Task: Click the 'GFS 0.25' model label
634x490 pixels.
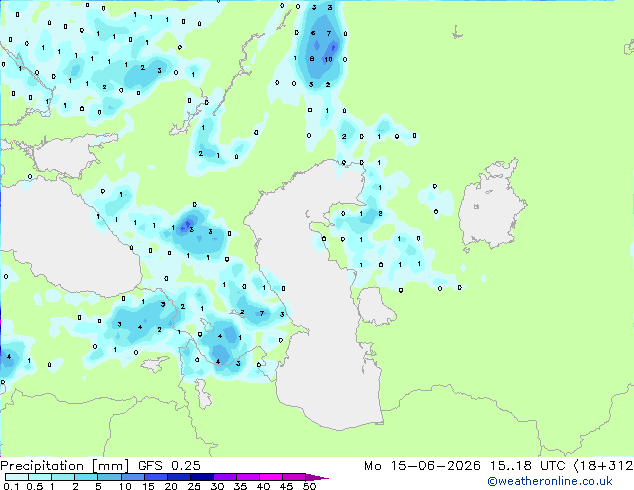Action: 169,466
